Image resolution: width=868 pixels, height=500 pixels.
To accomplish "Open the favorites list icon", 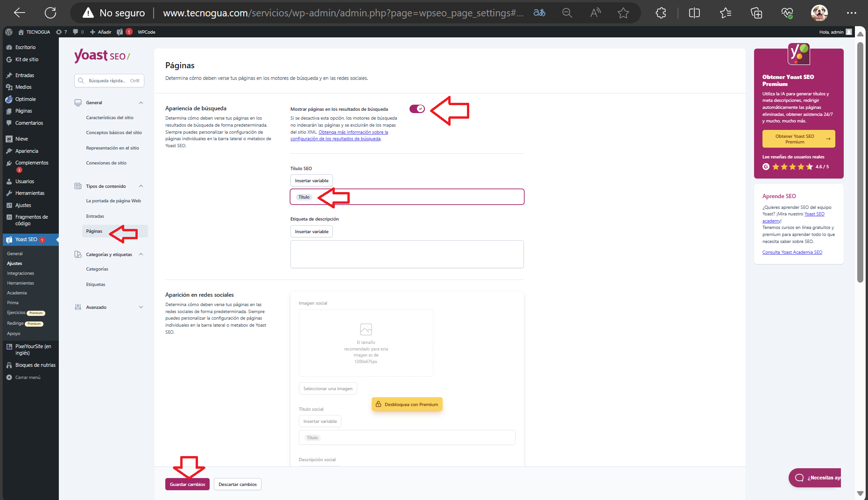I will point(726,13).
